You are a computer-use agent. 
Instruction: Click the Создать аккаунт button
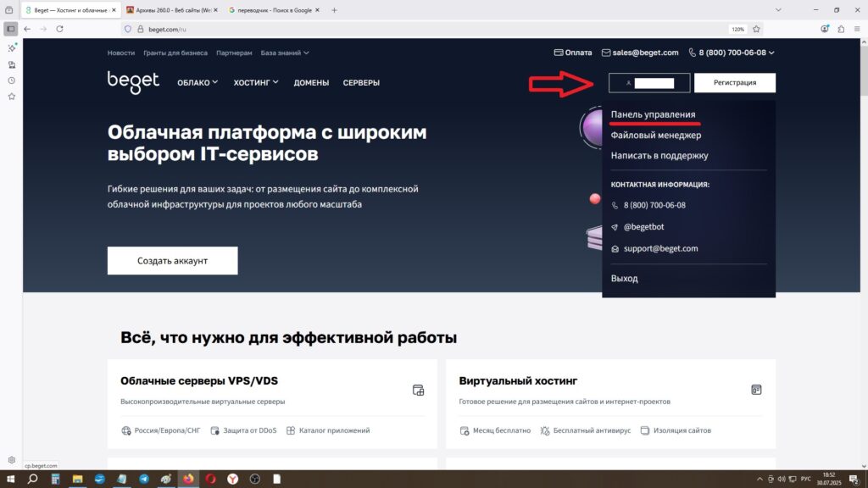point(172,261)
